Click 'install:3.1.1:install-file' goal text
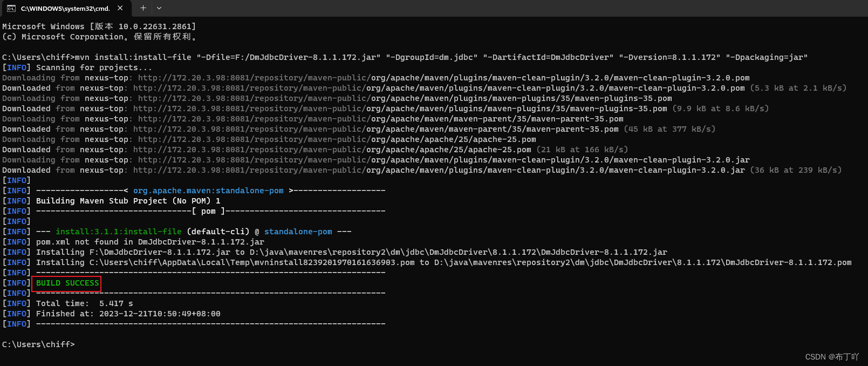Viewport: 868px width, 366px height. coord(119,232)
